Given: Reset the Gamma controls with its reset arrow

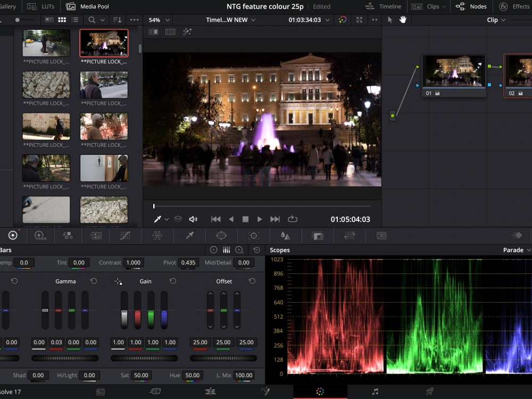Looking at the screenshot, I should (94, 281).
